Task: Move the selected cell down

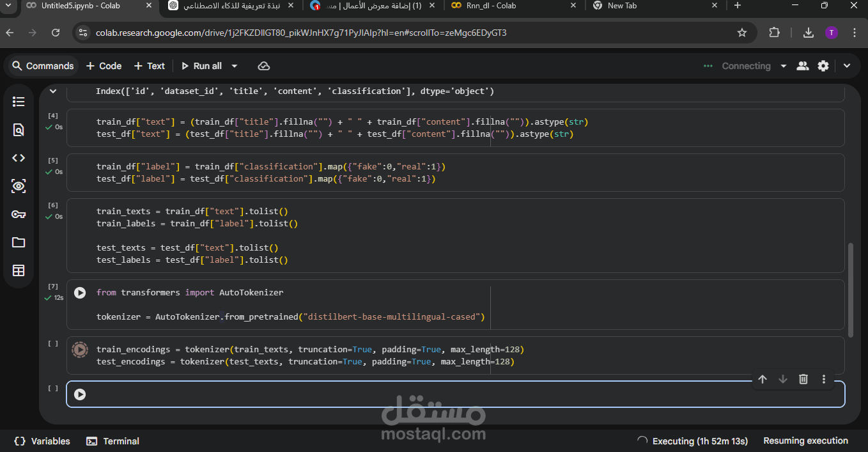Action: pos(783,379)
